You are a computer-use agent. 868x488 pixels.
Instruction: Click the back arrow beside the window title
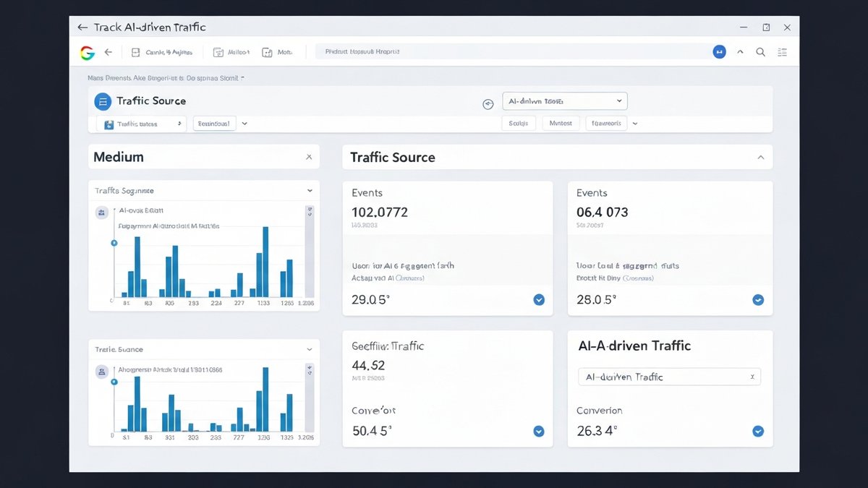pyautogui.click(x=82, y=27)
